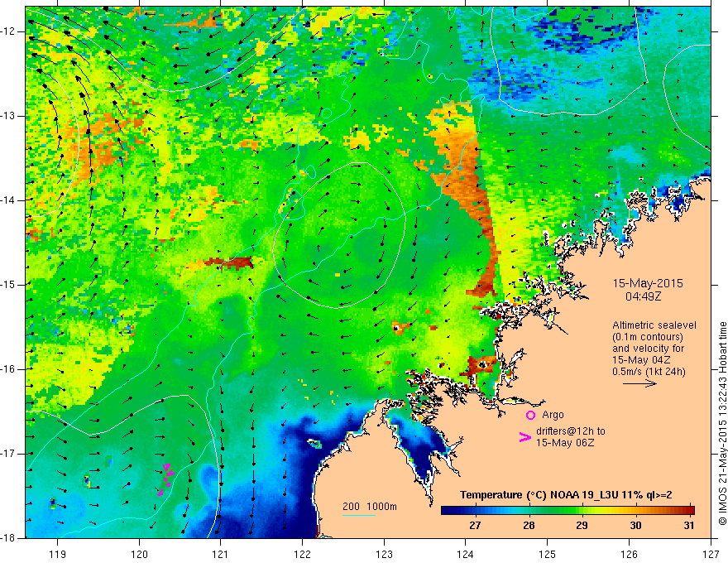Click the '200 1000m' bathymetry label
This screenshot has height=563, width=728.
point(370,507)
